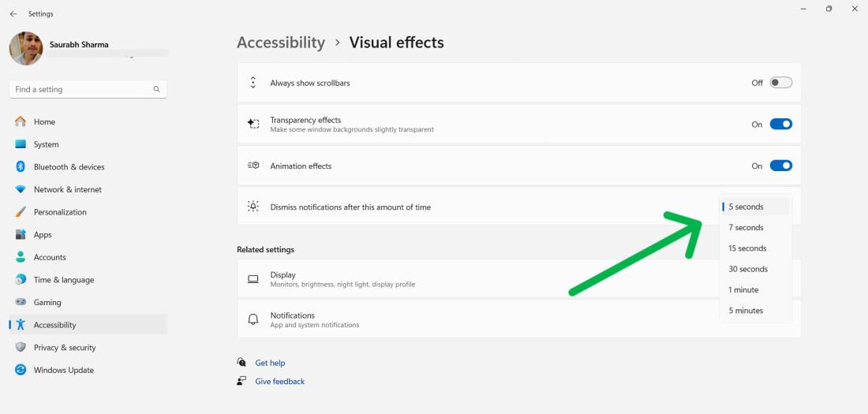The image size is (868, 414).
Task: Click the Gaming controller icon
Action: click(x=21, y=302)
